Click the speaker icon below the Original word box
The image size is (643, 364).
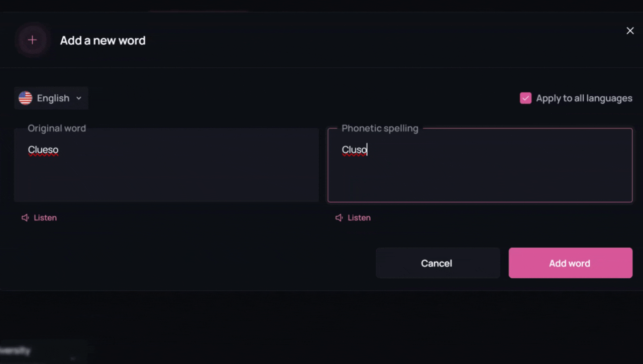pyautogui.click(x=25, y=217)
